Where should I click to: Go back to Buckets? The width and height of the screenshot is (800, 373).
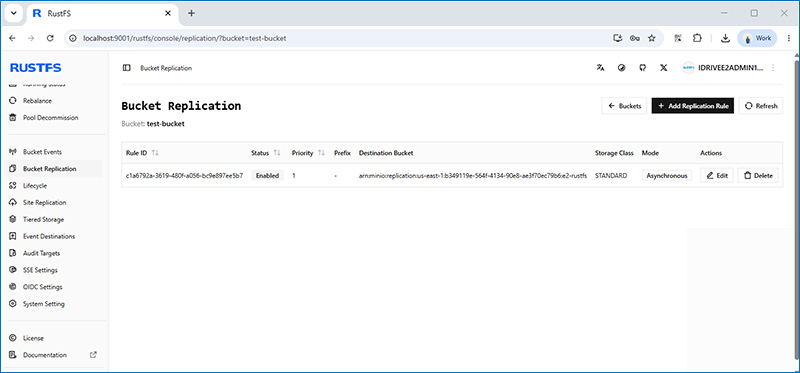tap(624, 106)
